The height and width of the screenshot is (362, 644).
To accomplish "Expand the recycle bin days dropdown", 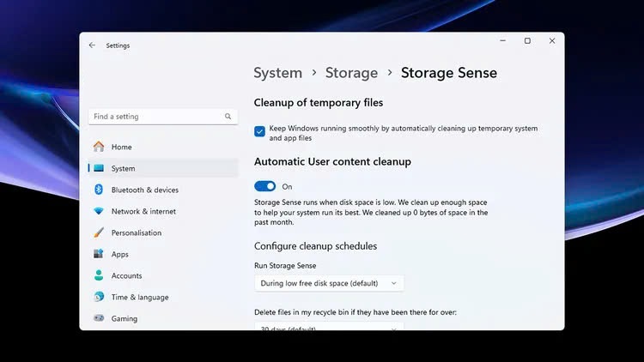I will (330, 327).
